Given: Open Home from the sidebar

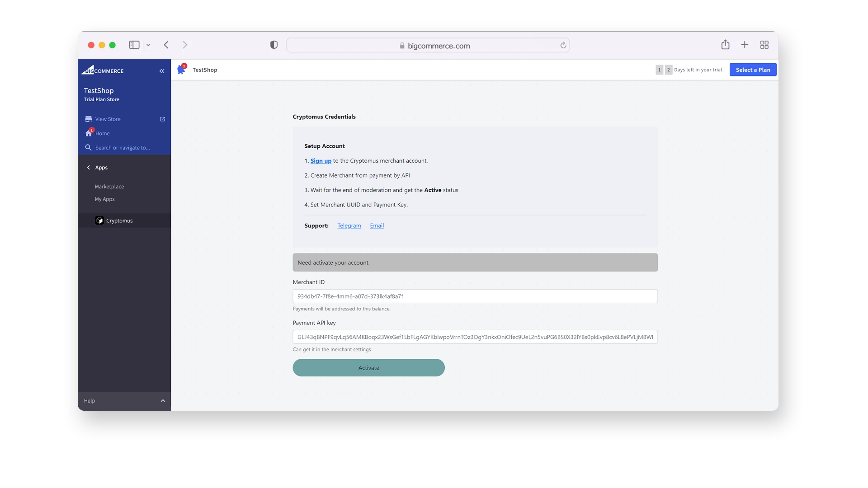Looking at the screenshot, I should pyautogui.click(x=102, y=133).
